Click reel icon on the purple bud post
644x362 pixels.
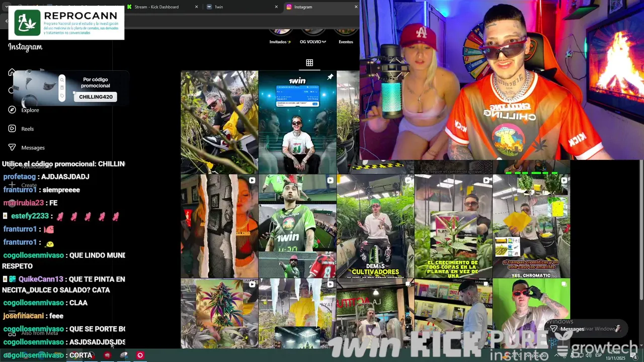point(252,284)
